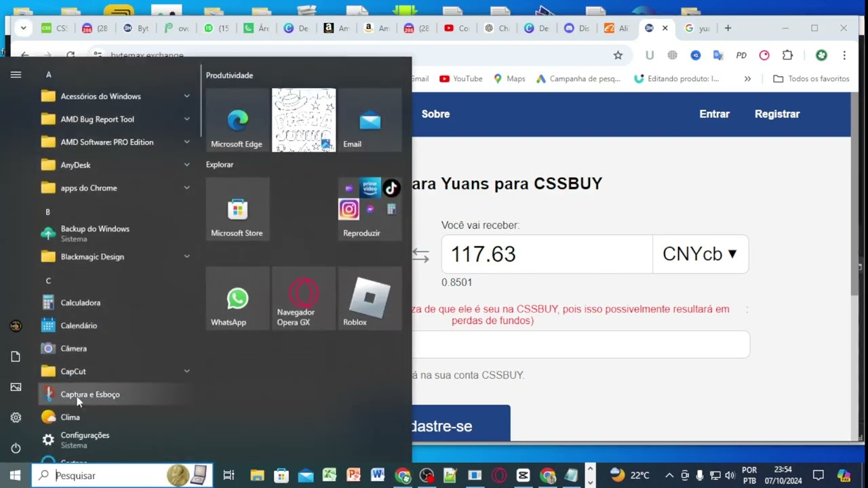Expand the CapCut folder

click(115, 371)
